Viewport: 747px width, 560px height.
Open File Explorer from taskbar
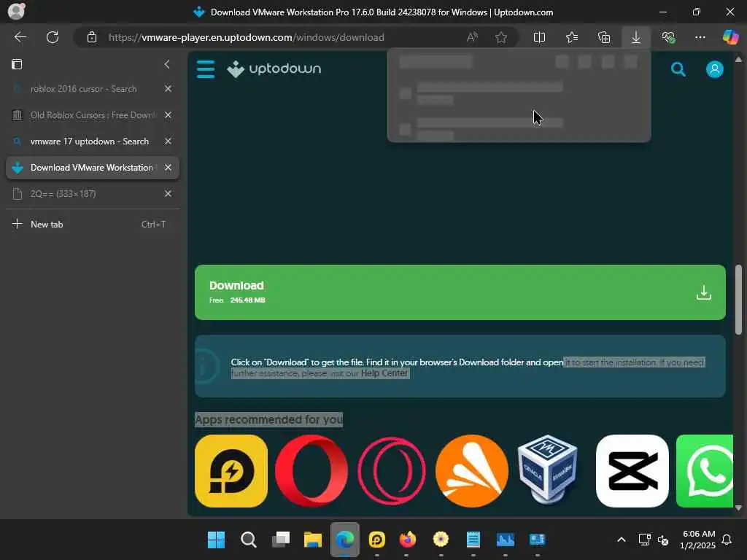[312, 540]
